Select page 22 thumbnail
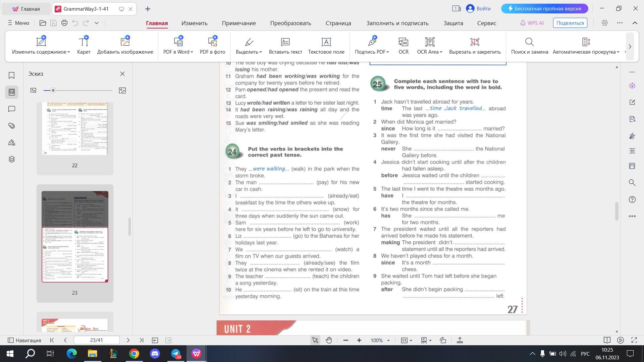Screen dimensions: 644x362 (75, 129)
